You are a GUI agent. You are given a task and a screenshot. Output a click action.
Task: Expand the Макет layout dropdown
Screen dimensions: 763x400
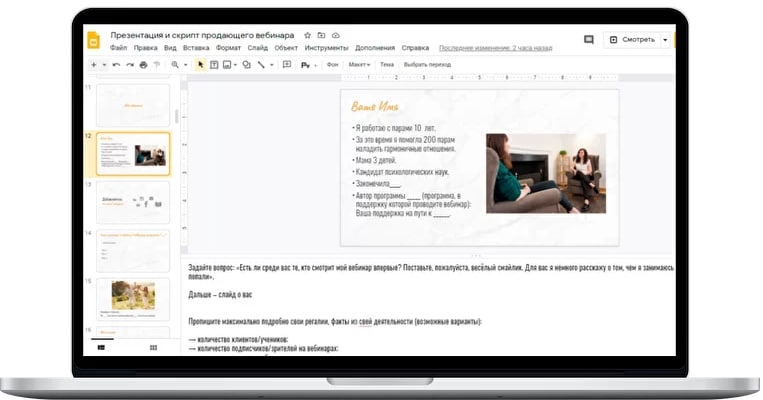pos(359,65)
